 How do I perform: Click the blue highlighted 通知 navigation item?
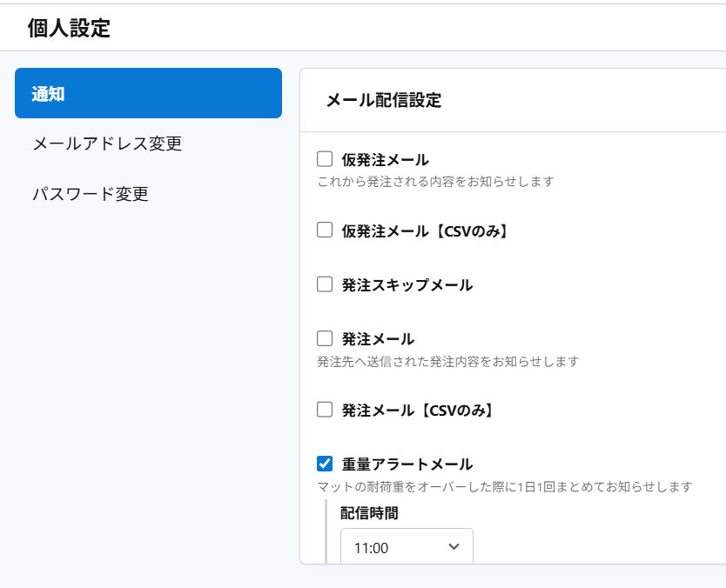(148, 92)
